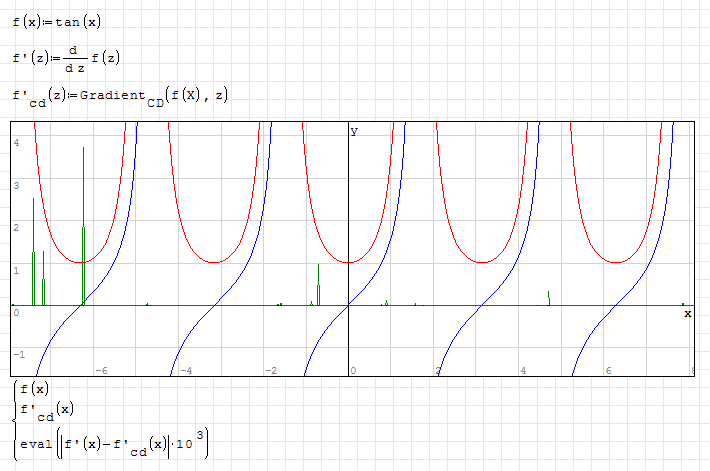This screenshot has height=471, width=710.
Task: Click the x axis label at plot's right edge
Action: point(687,313)
